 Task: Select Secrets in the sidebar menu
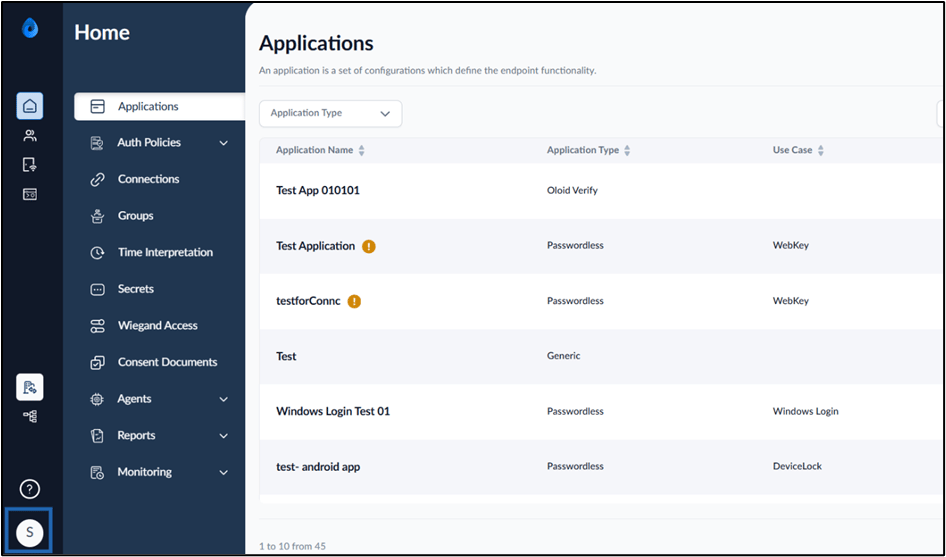136,289
